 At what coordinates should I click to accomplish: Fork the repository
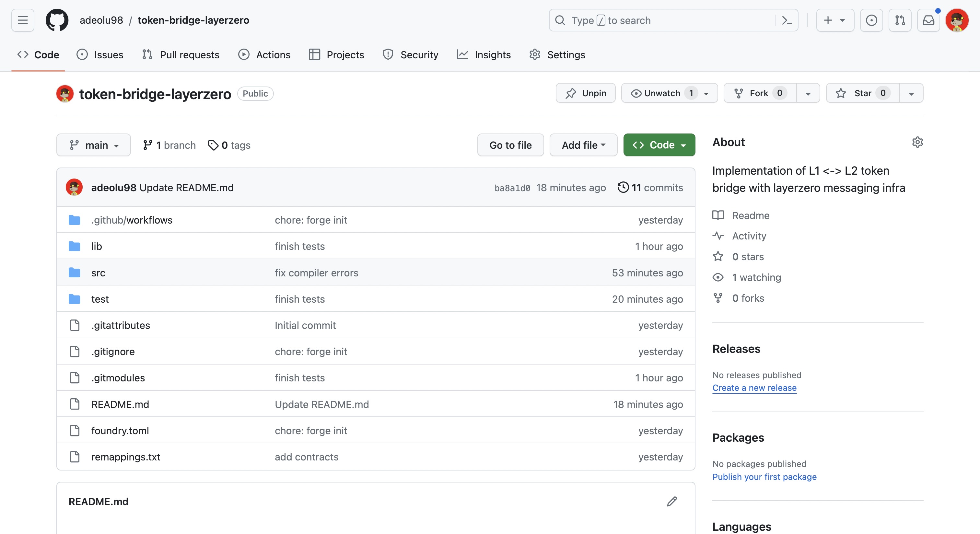[760, 93]
